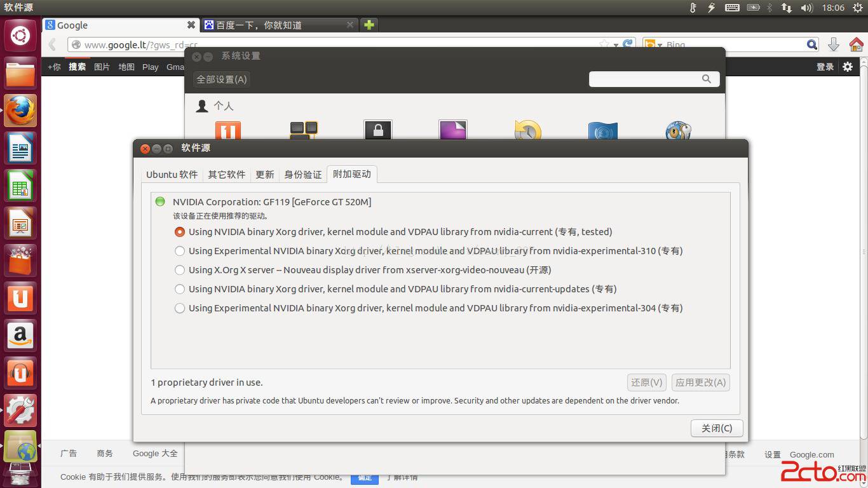Switch to the 百度一下,你就知道 tab
Viewport: 868px width, 488px height.
(280, 25)
